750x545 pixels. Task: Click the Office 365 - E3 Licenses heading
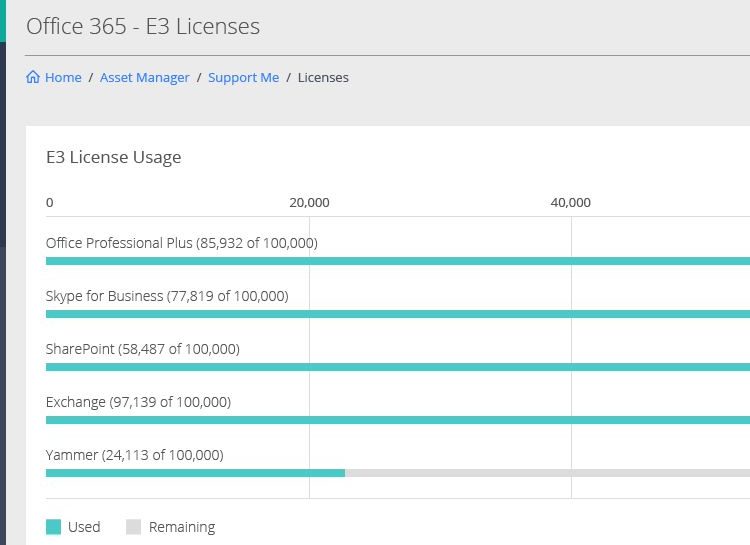click(x=143, y=26)
